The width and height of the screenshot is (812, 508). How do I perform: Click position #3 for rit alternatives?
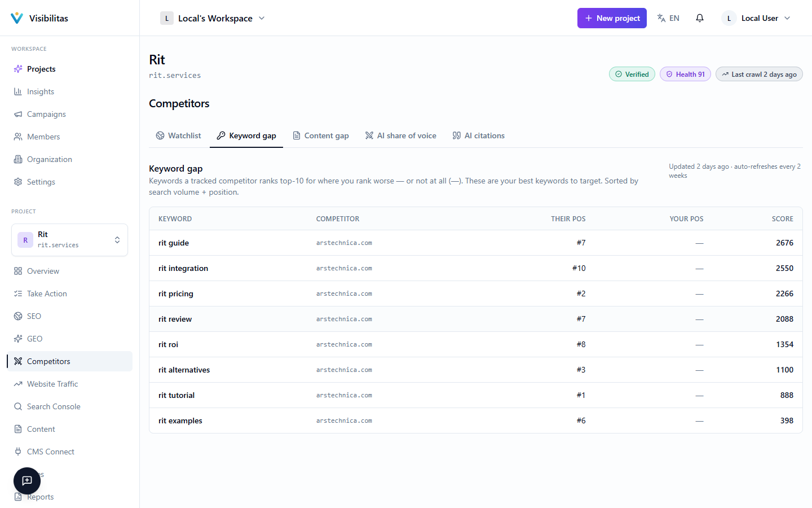tap(581, 370)
